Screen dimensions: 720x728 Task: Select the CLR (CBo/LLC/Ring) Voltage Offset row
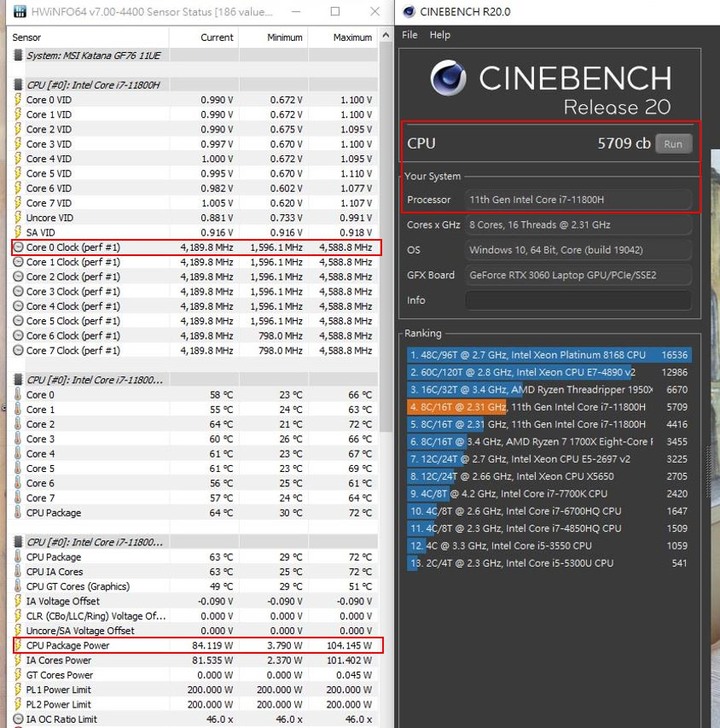click(x=193, y=616)
